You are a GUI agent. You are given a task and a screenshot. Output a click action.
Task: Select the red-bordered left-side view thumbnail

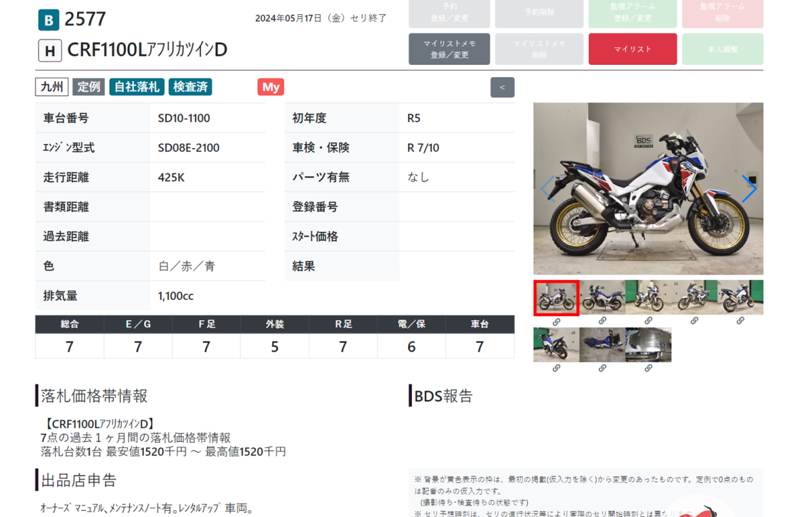(556, 298)
